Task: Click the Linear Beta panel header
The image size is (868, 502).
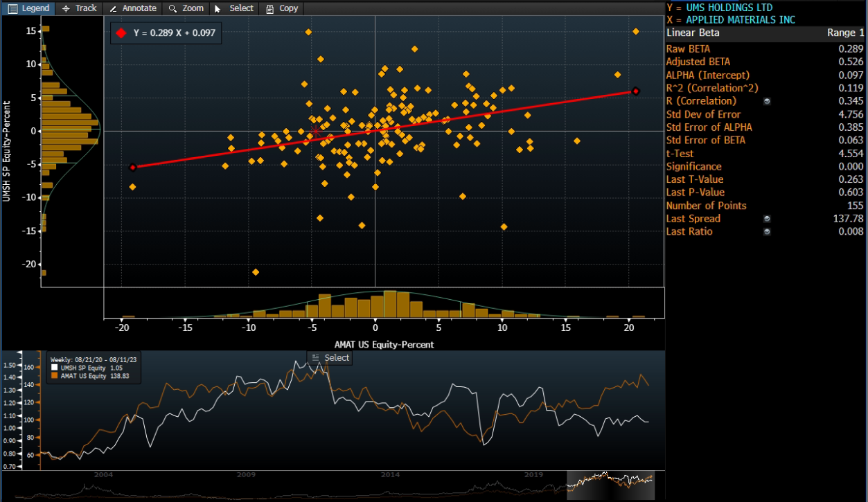Action: pos(693,33)
